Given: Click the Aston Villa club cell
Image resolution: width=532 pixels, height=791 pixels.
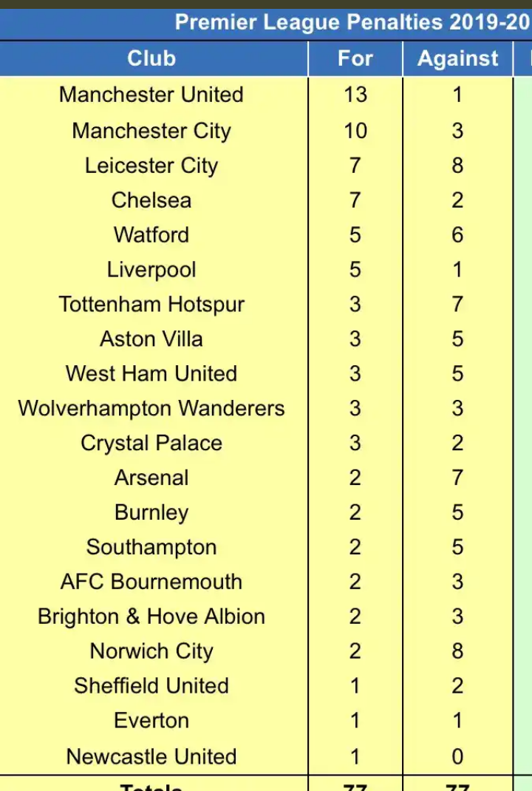Looking at the screenshot, I should [151, 339].
